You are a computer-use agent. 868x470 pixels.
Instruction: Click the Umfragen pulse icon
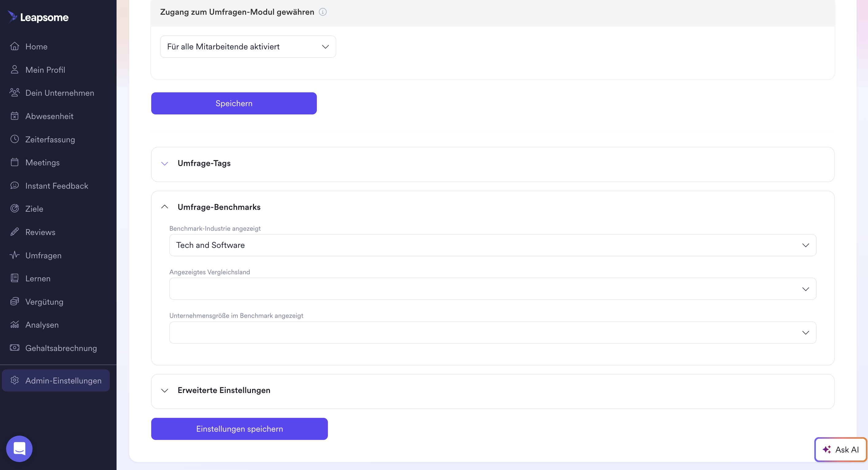click(x=14, y=255)
